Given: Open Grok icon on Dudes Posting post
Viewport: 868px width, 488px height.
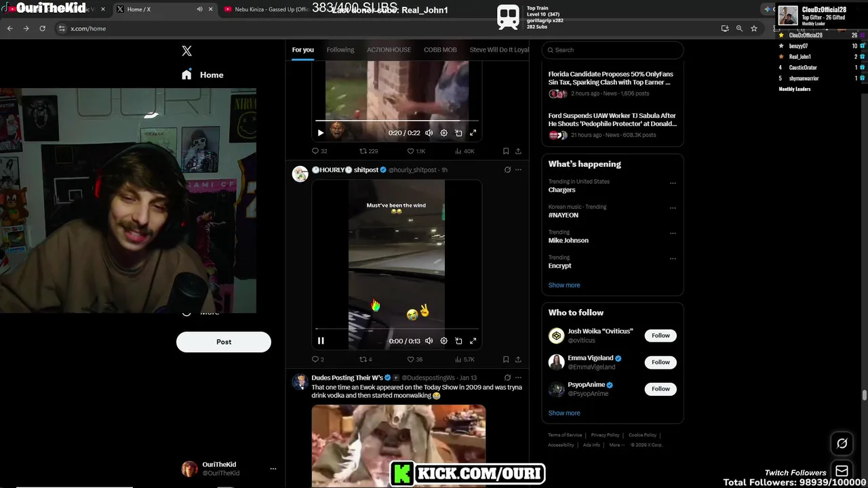Looking at the screenshot, I should (x=507, y=378).
